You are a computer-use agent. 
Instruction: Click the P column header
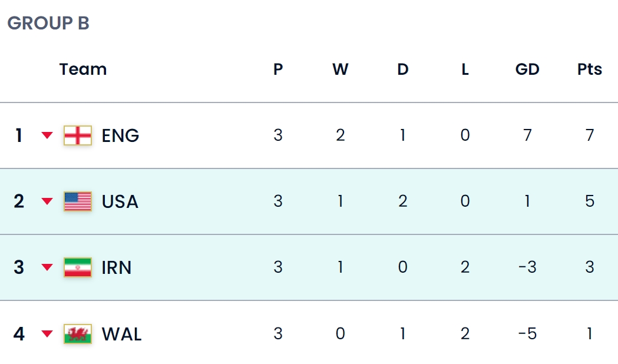pos(278,70)
